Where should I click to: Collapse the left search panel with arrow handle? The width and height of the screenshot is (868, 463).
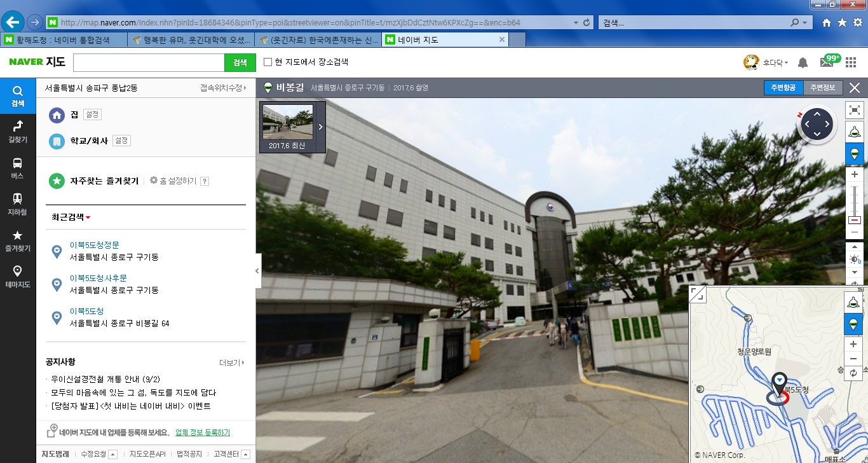(x=257, y=271)
